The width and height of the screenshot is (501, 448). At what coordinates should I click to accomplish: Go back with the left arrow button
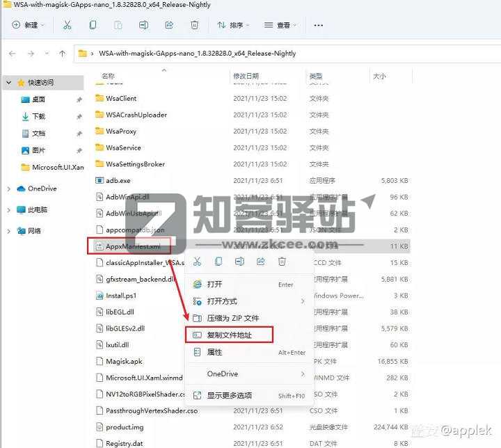coord(12,54)
